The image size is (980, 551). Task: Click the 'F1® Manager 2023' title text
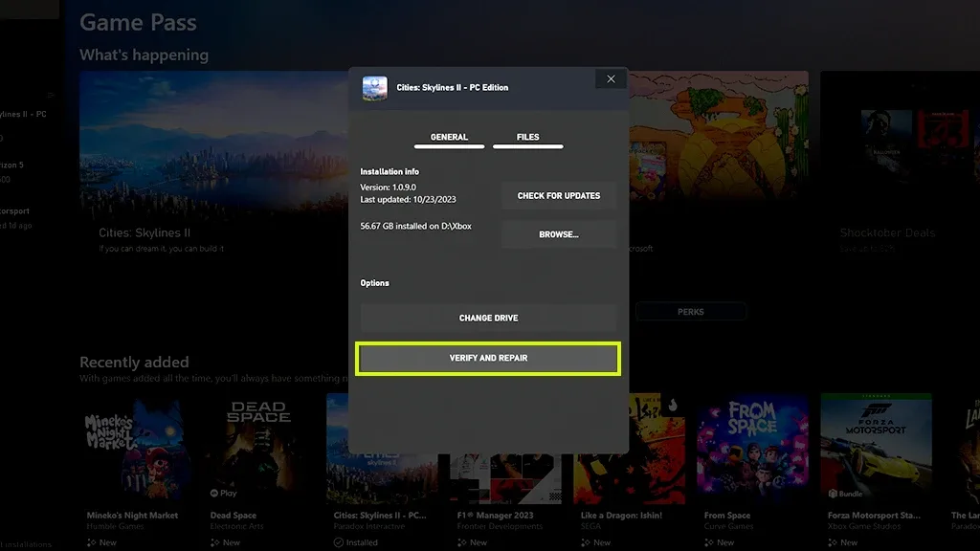pos(495,516)
